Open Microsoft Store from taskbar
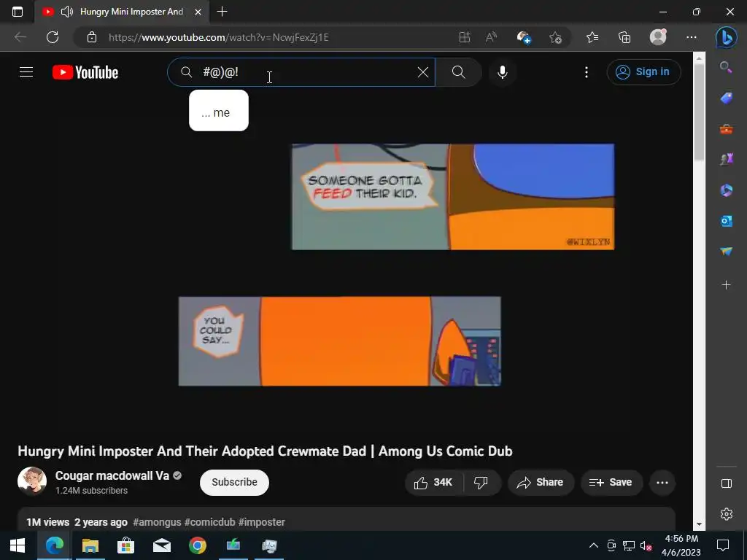Image resolution: width=747 pixels, height=560 pixels. coord(125,545)
